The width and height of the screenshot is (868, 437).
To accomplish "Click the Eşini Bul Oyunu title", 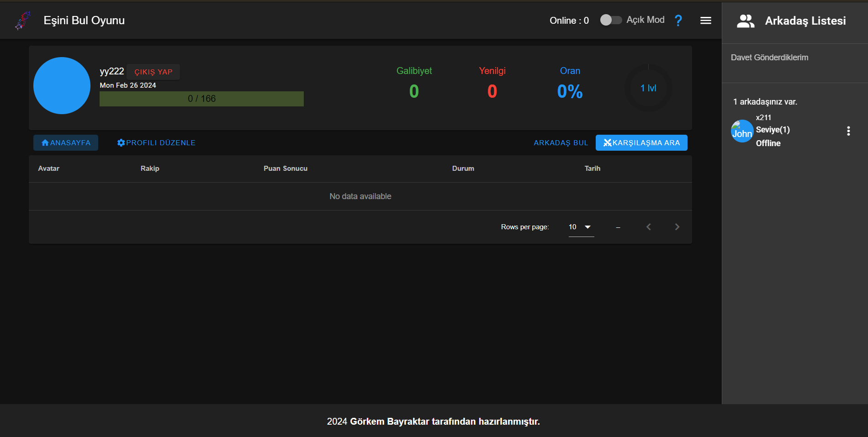I will [84, 21].
